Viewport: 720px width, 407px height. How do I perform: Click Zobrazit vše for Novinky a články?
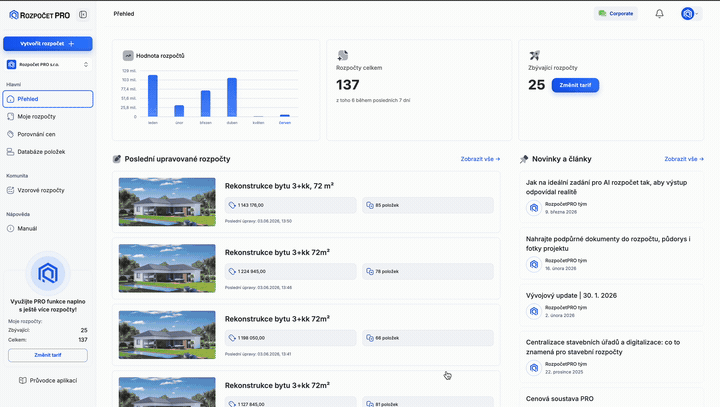pyautogui.click(x=684, y=159)
